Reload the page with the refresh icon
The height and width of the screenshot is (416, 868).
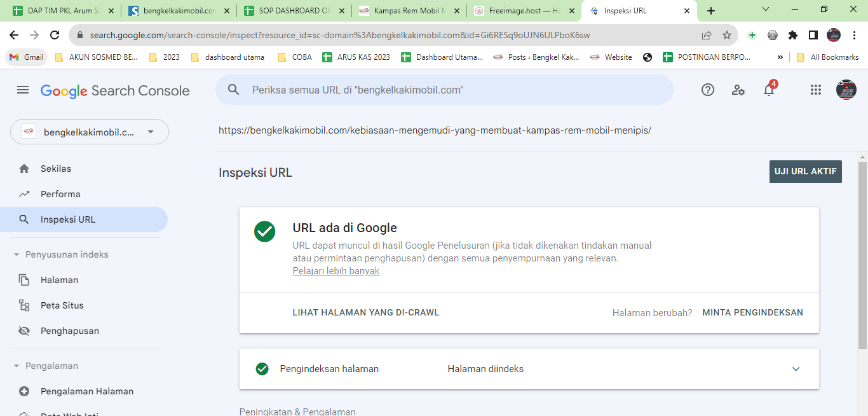[x=55, y=35]
